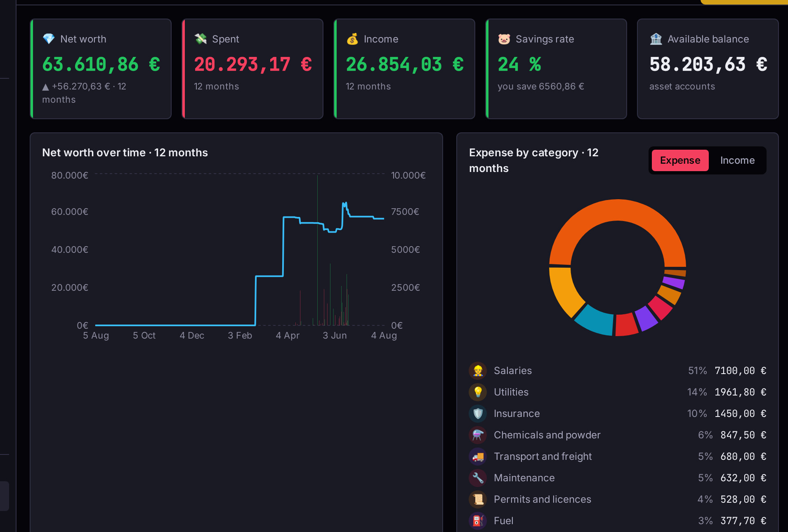Click the Permits and licences category name
The height and width of the screenshot is (532, 788).
coord(543,499)
